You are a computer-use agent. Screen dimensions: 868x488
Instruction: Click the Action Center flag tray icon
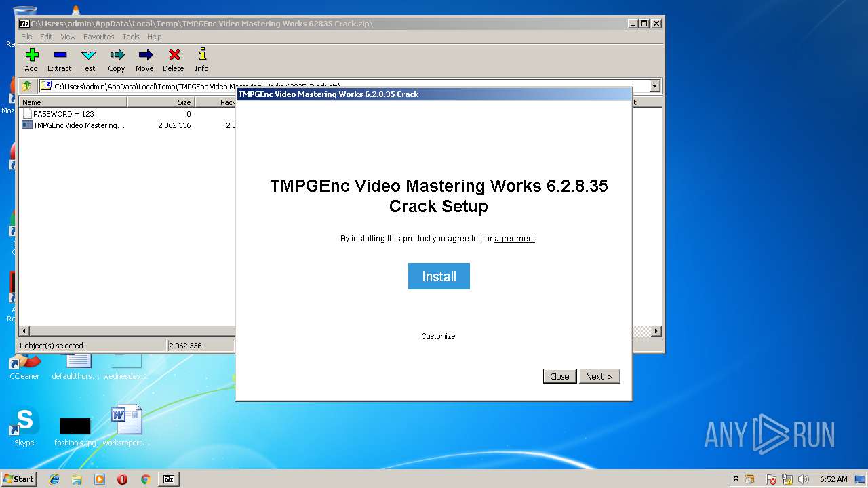coord(771,479)
